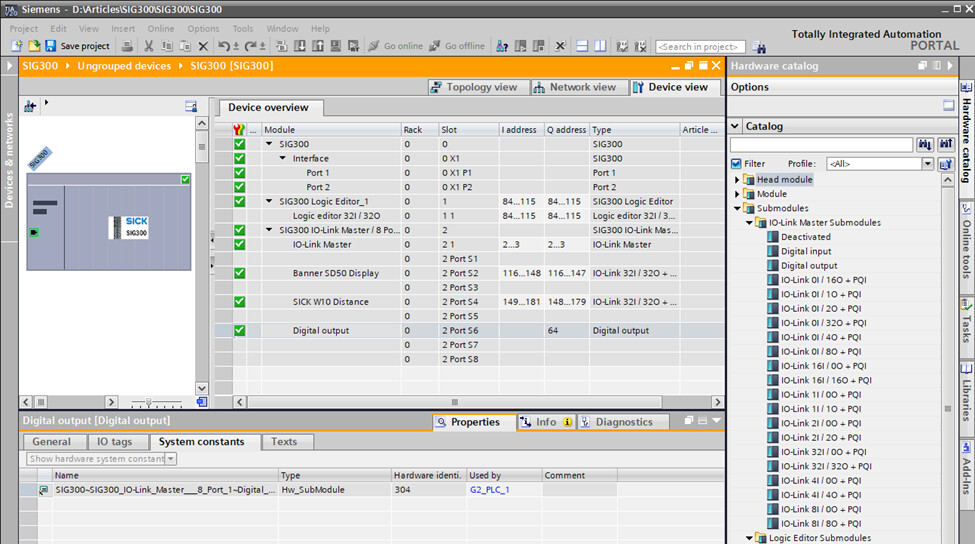This screenshot has width=975, height=544.
Task: Click the Download to device icon
Action: (x=300, y=46)
